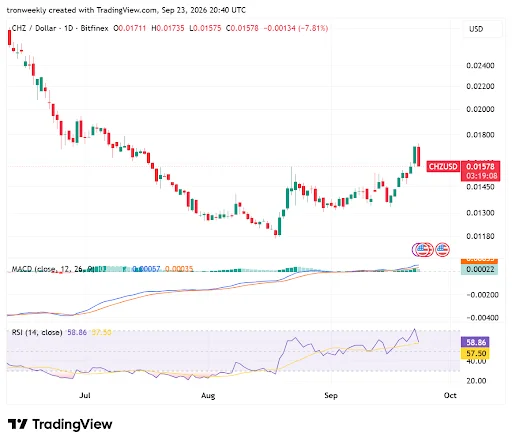Click the open value O0.01711
The image size is (512, 444).
130,28
